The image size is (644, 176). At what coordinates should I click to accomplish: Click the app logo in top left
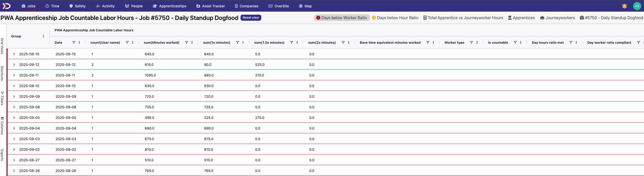click(x=6, y=6)
